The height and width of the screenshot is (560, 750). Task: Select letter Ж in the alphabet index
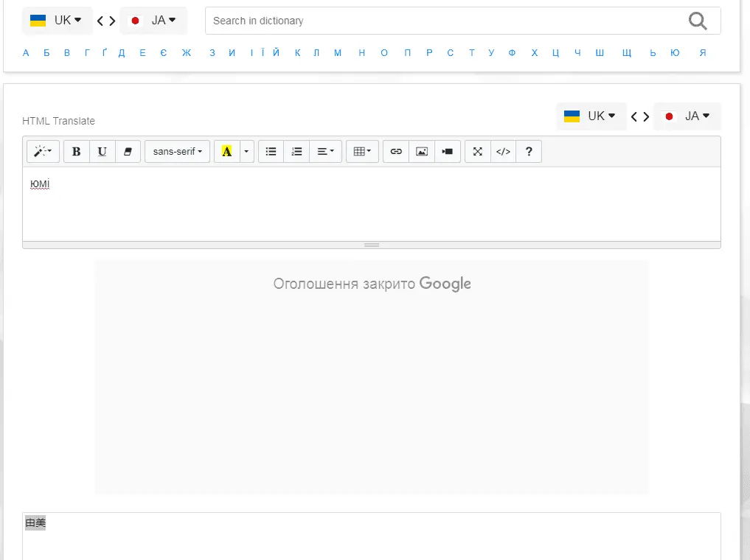[x=187, y=53]
